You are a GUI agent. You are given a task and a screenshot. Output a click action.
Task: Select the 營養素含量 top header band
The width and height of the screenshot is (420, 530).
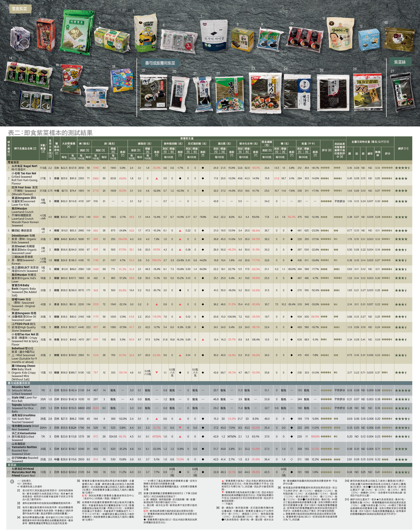(187, 138)
